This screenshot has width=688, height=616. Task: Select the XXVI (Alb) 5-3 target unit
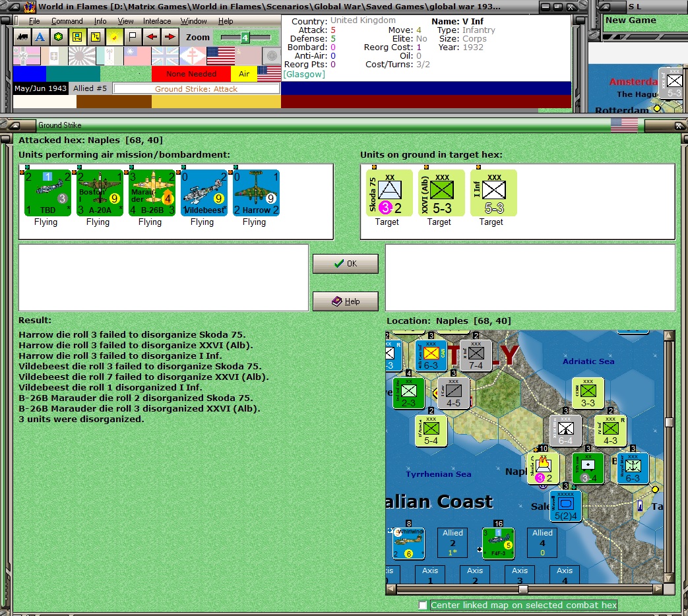441,193
